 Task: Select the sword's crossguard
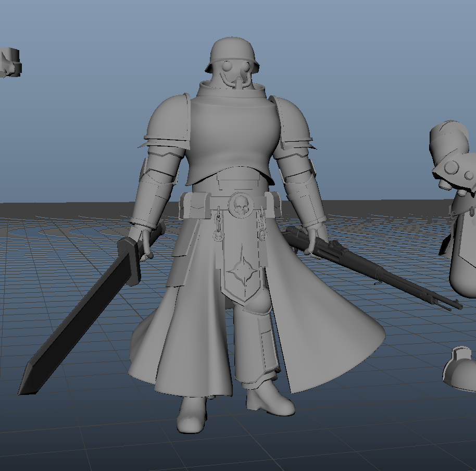pos(131,262)
